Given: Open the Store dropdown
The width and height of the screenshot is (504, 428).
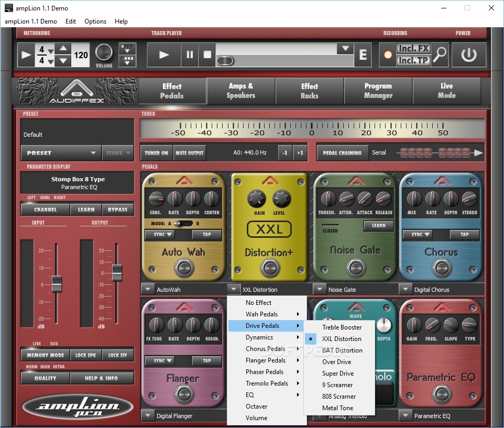Looking at the screenshot, I should pyautogui.click(x=118, y=153).
